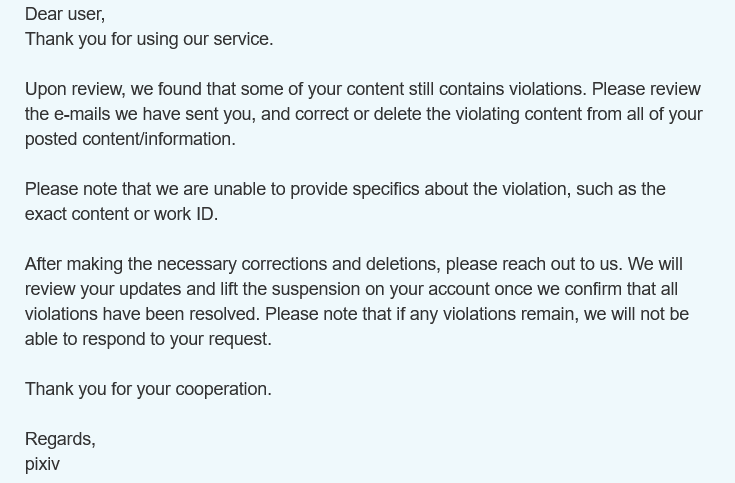
Task: Click the word 'specifics' in the message
Action: [386, 189]
